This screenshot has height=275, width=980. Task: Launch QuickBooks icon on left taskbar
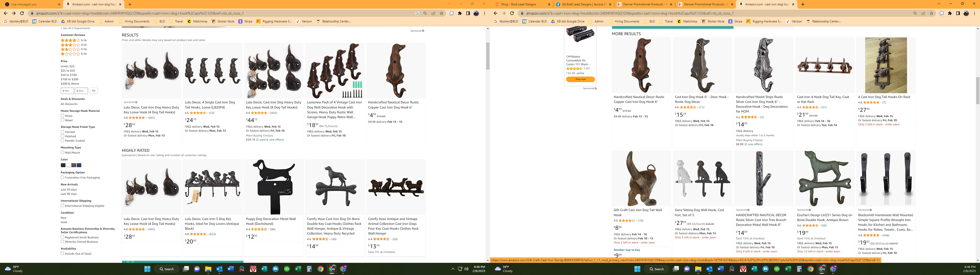coord(287,269)
